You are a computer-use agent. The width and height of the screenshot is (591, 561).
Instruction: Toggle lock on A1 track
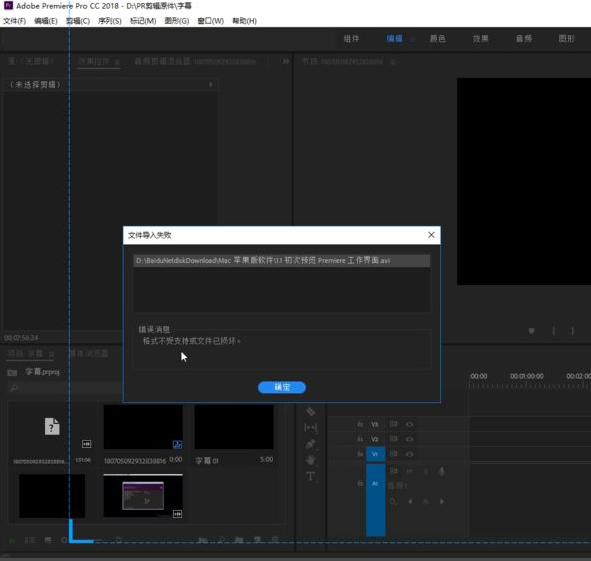[360, 483]
